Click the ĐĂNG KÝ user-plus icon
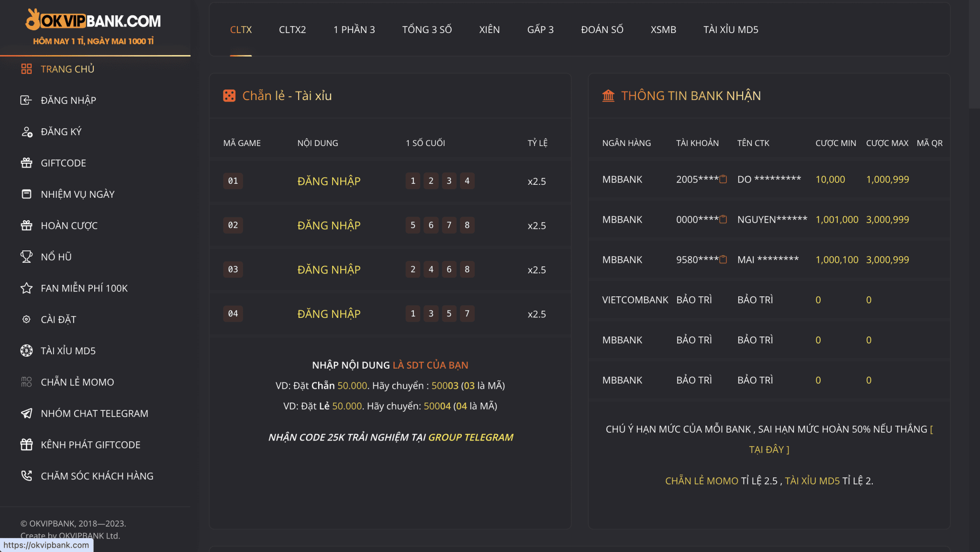This screenshot has width=980, height=552. [x=26, y=132]
